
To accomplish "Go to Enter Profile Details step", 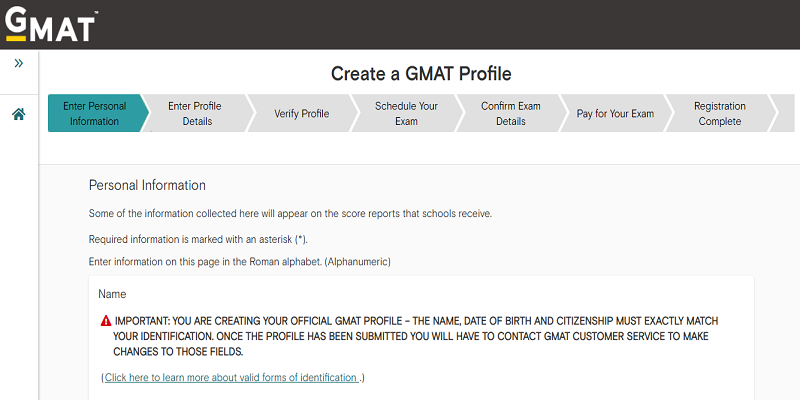I will [195, 113].
